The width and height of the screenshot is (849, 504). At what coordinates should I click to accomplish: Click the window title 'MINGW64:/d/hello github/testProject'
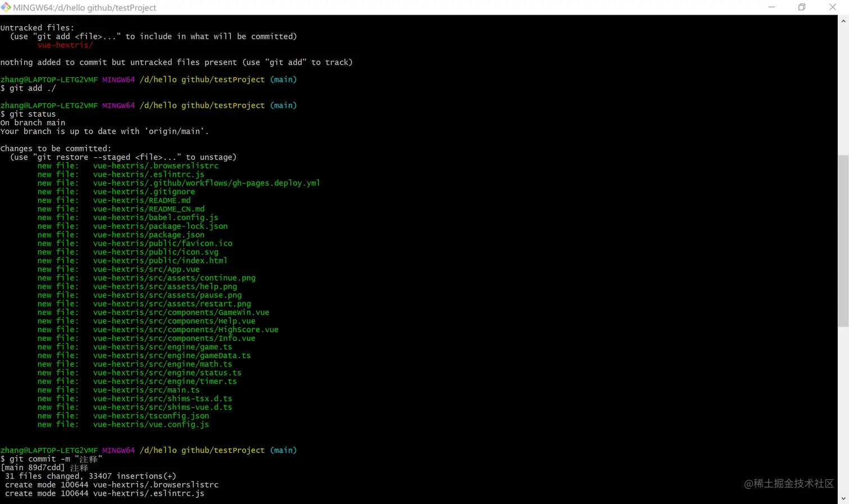(84, 8)
